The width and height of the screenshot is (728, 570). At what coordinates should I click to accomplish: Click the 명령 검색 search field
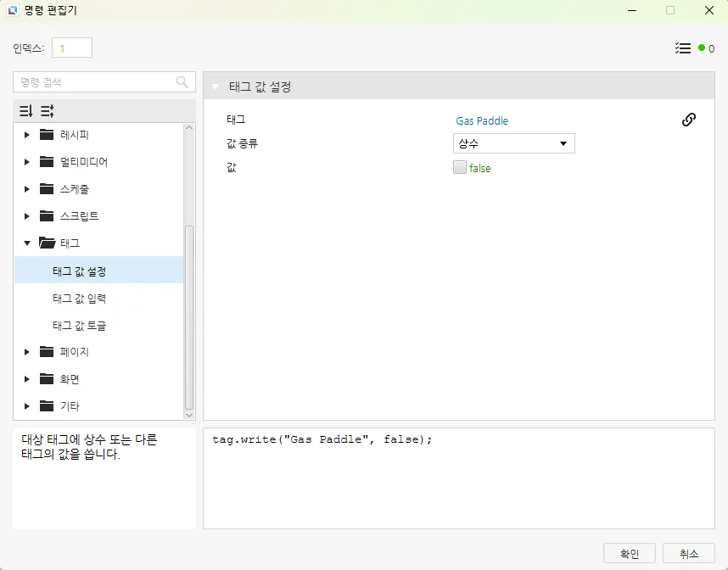[x=93, y=82]
